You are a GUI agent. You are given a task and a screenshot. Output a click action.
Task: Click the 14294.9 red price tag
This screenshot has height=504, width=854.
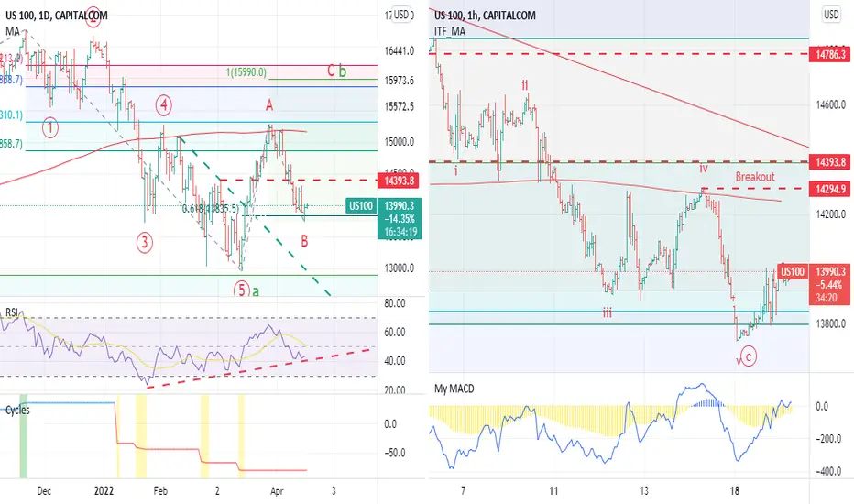click(830, 189)
